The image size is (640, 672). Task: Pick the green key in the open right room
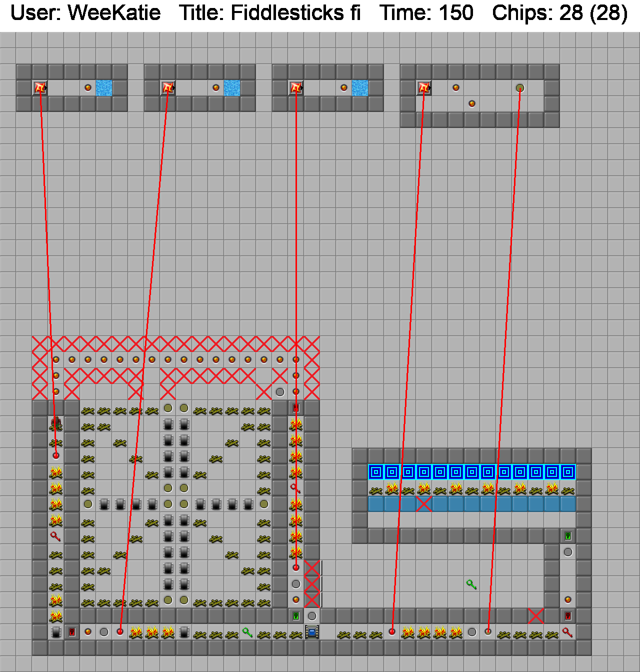[471, 584]
